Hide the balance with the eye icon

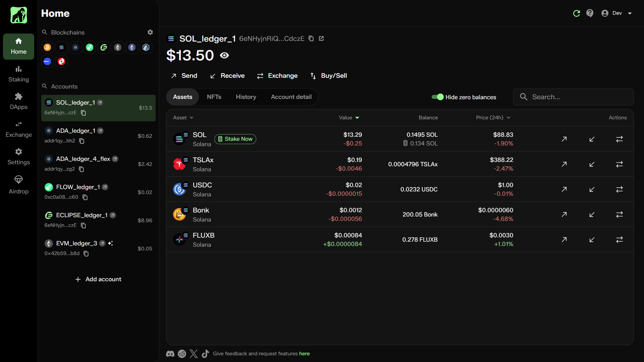click(x=224, y=55)
